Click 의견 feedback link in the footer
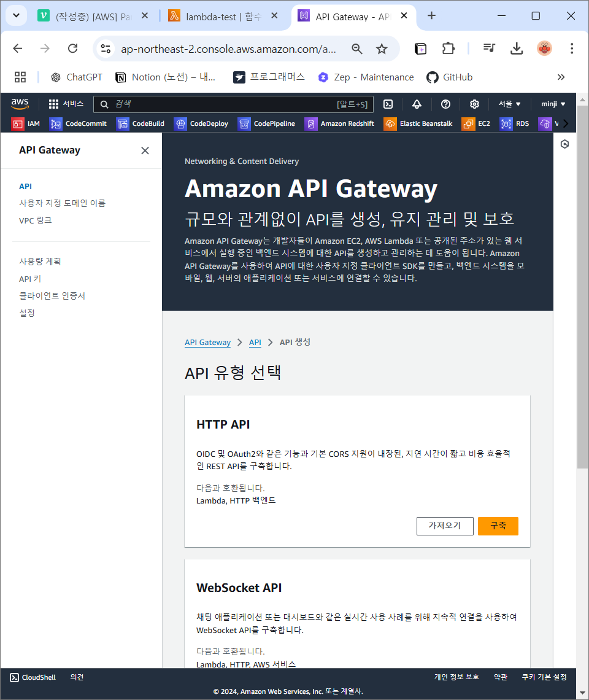The image size is (589, 700). [x=77, y=677]
